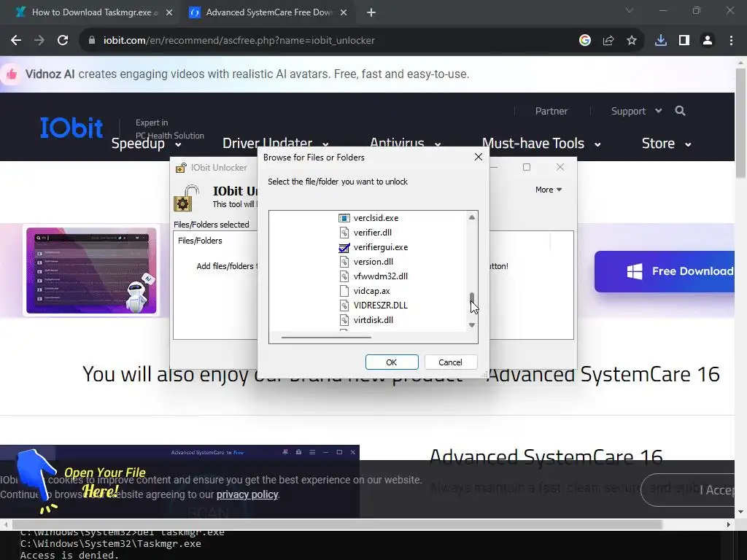Viewport: 747px width, 560px height.
Task: Click the Free Download button
Action: (665, 271)
